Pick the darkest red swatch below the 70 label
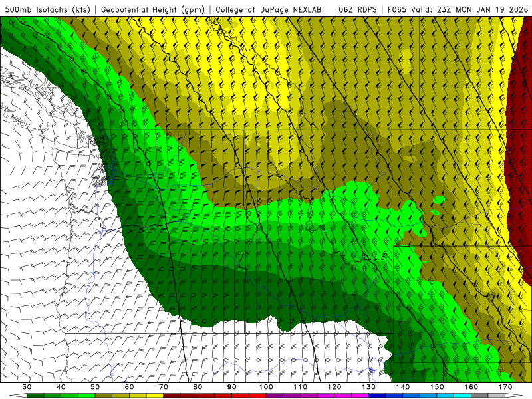The image size is (532, 399). click(x=172, y=396)
